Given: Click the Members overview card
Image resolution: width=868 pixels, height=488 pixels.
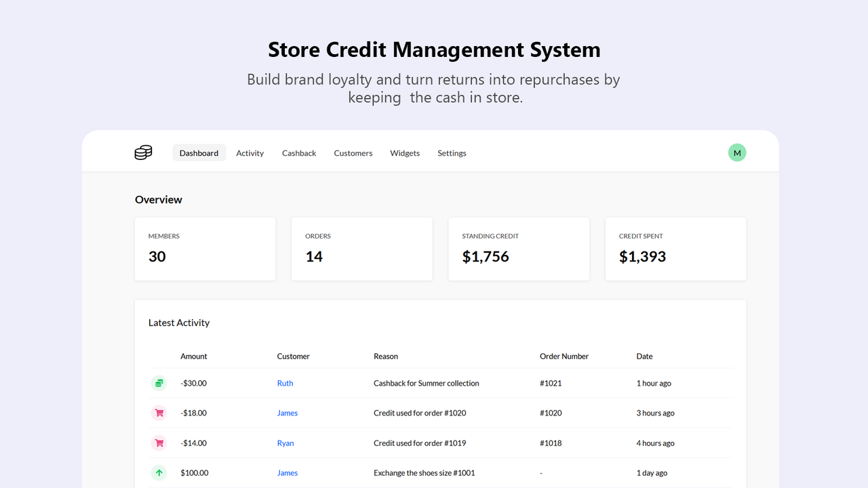Looking at the screenshot, I should 205,249.
